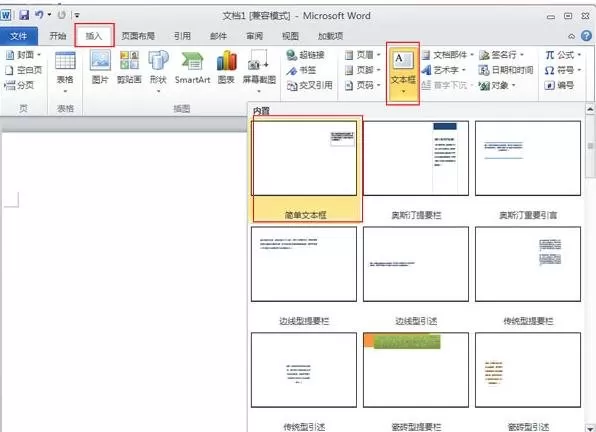596x432 pixels.
Task: Click the text box gallery scrollbar thumb
Action: click(590, 146)
